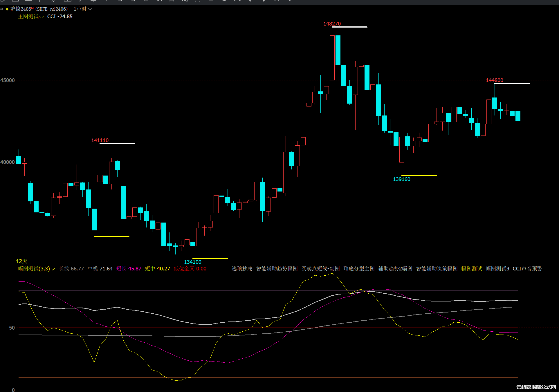Expand the 主图测试 indicator dropdown
This screenshot has height=392, width=559.
(31, 17)
